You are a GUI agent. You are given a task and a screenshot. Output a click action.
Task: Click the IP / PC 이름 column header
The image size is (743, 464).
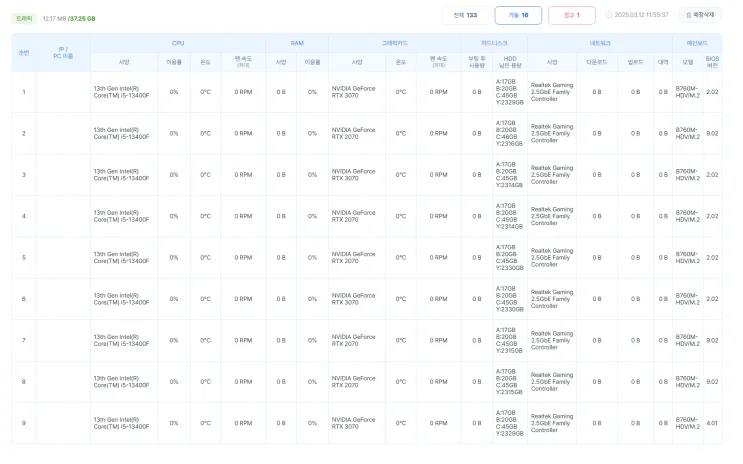[x=63, y=53]
